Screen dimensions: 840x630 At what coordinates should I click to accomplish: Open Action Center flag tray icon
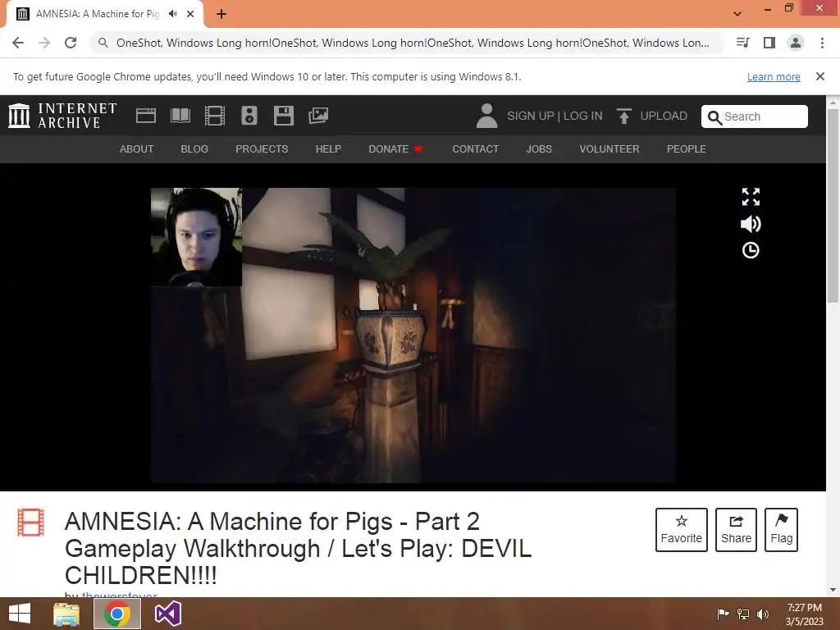722,614
